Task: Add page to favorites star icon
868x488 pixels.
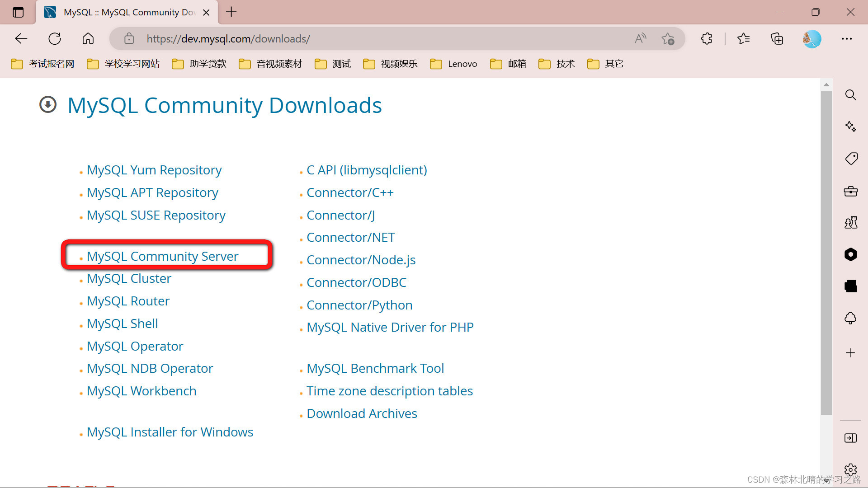Action: pos(668,39)
